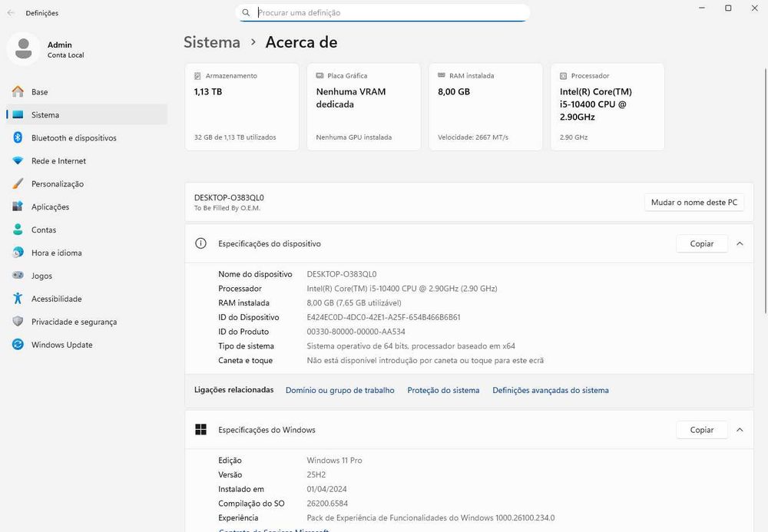Click the Acessibilidade figure icon
This screenshot has height=532, width=768.
18,299
